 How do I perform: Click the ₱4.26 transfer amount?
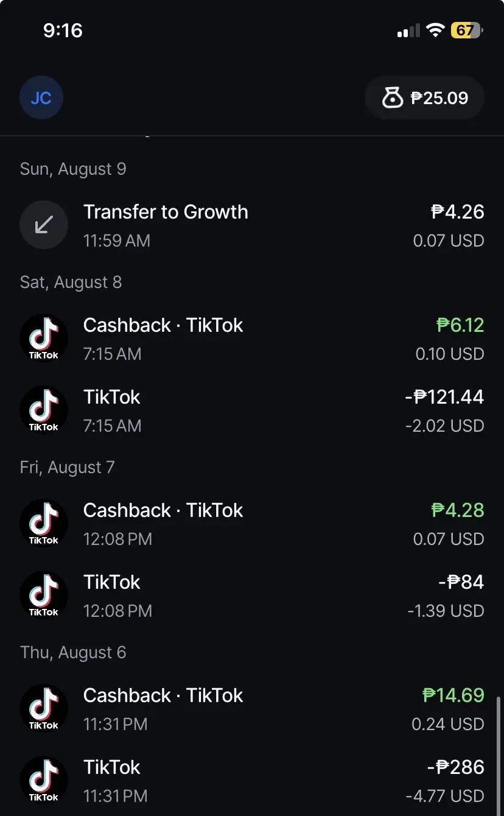coord(458,212)
